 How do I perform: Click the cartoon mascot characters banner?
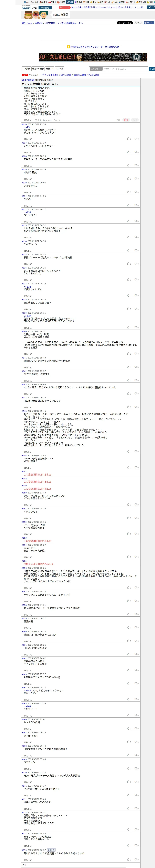point(36,14)
